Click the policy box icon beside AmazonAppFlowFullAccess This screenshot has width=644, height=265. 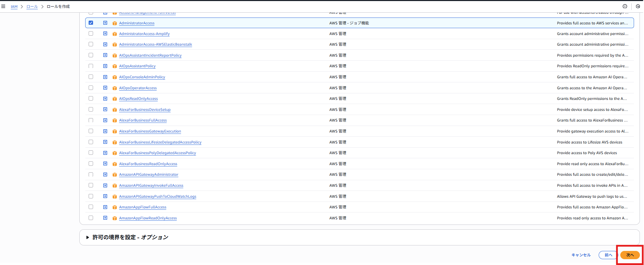[115, 207]
